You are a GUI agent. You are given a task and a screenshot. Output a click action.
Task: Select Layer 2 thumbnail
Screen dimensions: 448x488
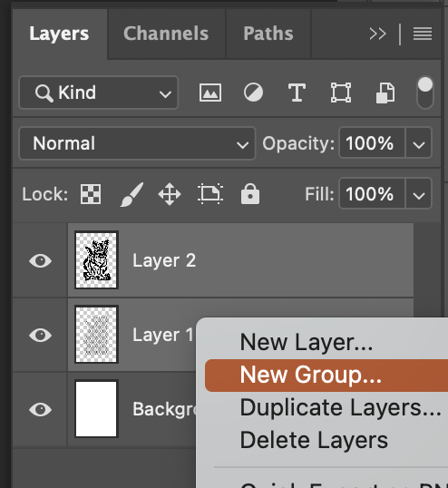point(96,259)
